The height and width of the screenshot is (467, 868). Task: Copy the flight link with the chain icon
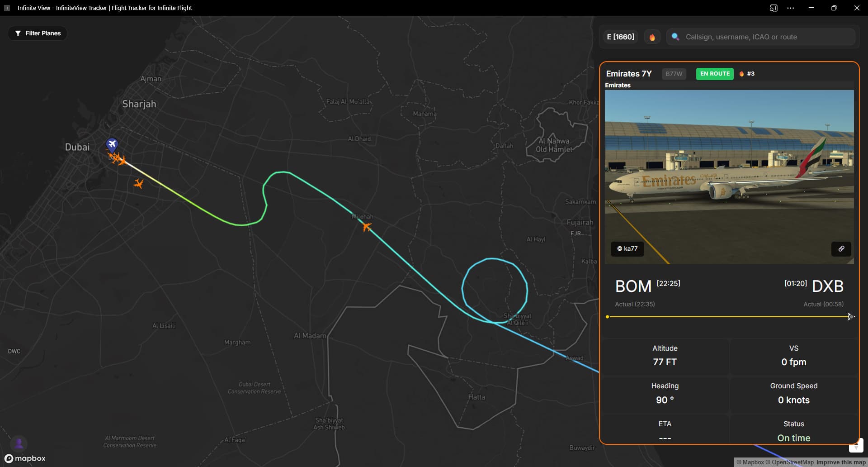(841, 248)
